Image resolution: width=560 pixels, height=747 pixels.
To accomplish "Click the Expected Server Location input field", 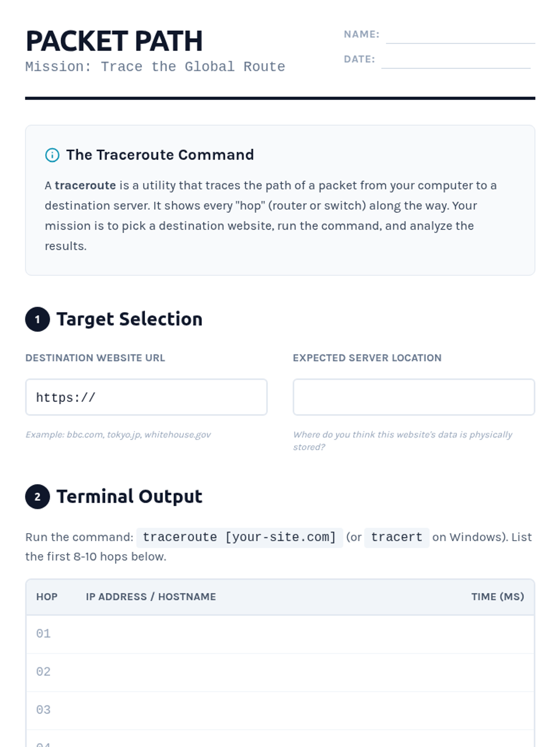I will click(413, 397).
